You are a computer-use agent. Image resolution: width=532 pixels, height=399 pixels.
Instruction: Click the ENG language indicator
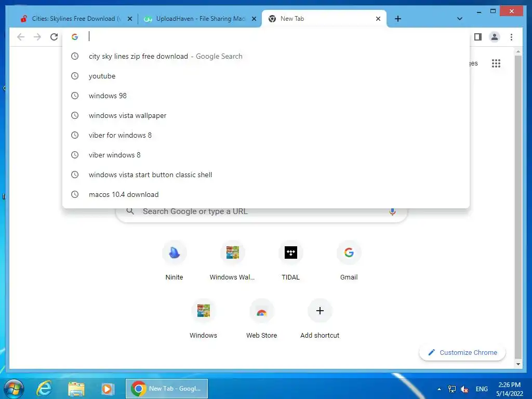[x=482, y=389]
